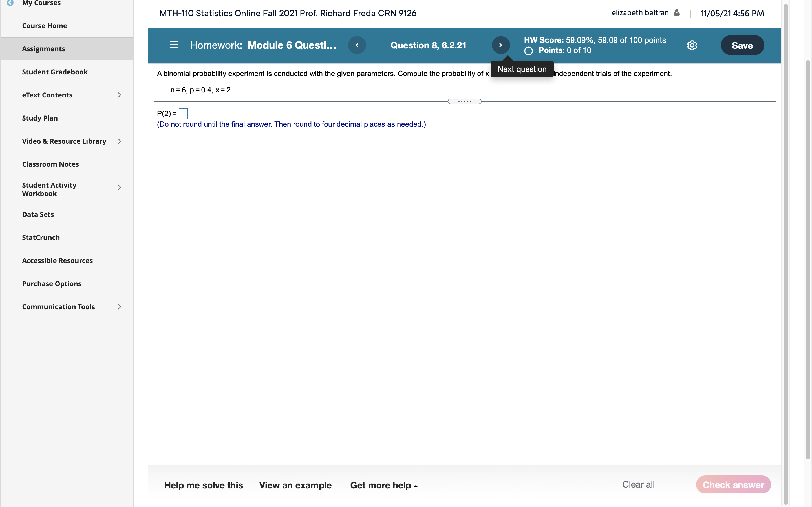Navigate to the next question arrow
Screen dimensions: 812x507
pyautogui.click(x=500, y=45)
